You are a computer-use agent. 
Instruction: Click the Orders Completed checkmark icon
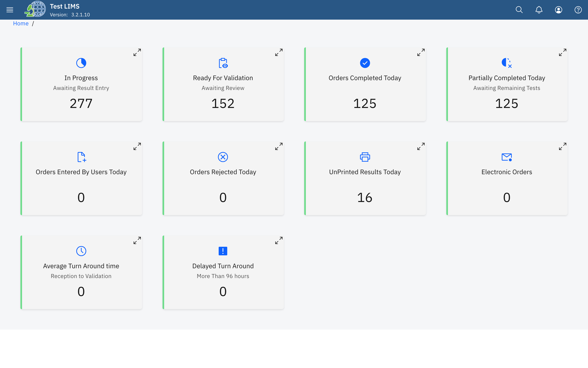click(x=365, y=63)
